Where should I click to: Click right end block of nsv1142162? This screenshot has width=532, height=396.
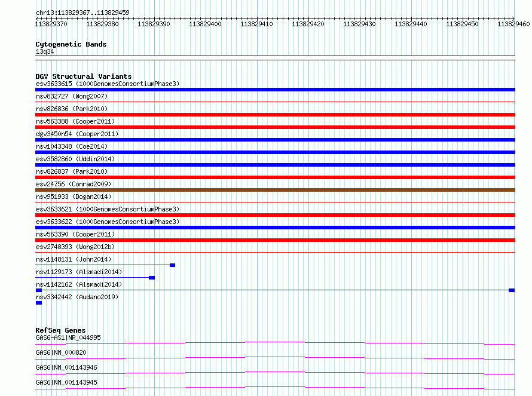pos(512,290)
